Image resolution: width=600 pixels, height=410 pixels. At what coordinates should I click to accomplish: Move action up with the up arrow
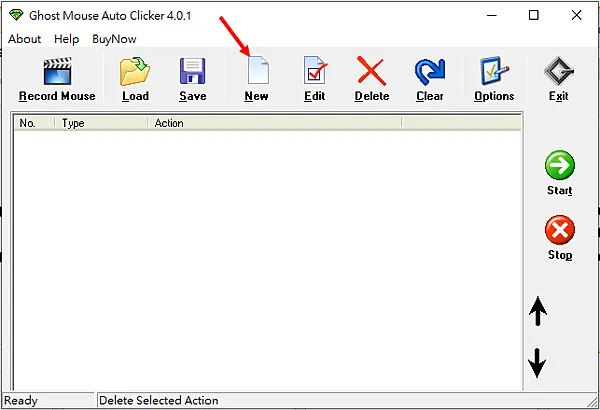point(538,311)
